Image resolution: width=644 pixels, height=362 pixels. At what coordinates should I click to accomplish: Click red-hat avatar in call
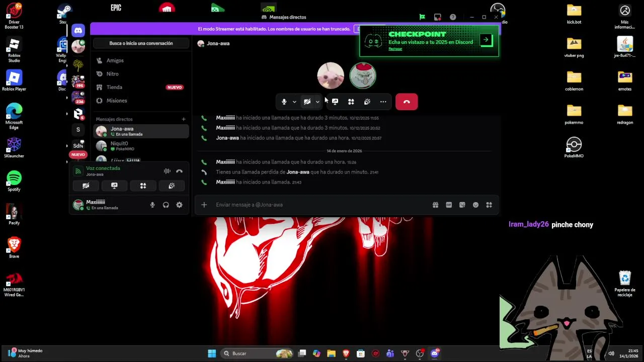tap(363, 75)
